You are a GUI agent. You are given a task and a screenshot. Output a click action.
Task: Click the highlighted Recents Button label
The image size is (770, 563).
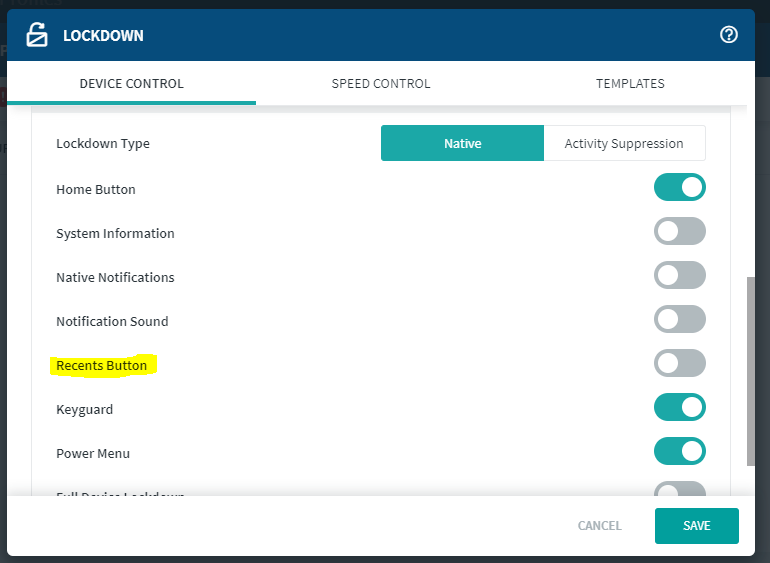point(101,366)
